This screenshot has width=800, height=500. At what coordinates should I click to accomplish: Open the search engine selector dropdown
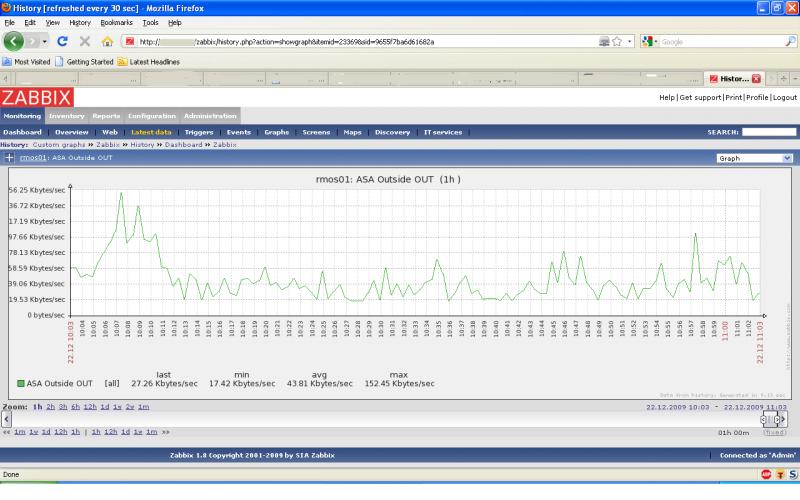(650, 42)
